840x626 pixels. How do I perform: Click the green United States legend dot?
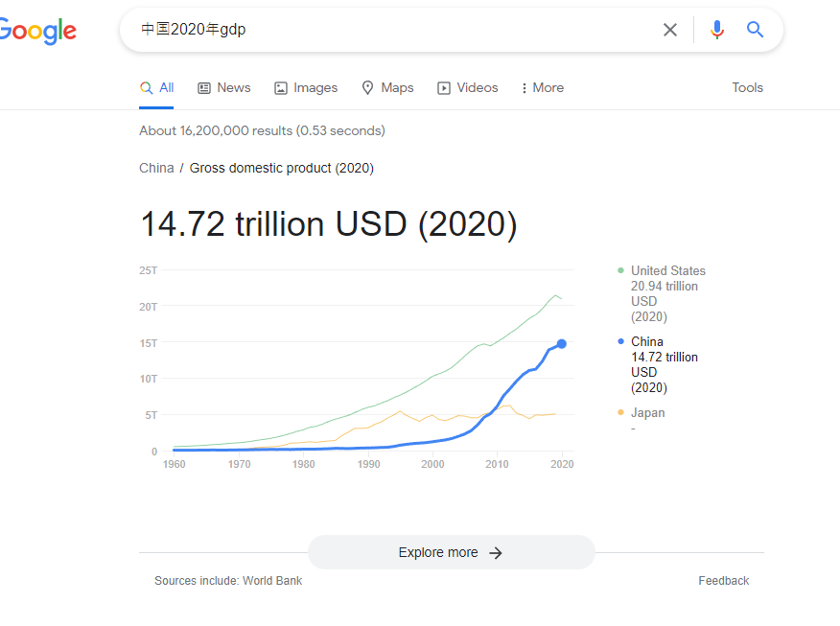pyautogui.click(x=621, y=270)
